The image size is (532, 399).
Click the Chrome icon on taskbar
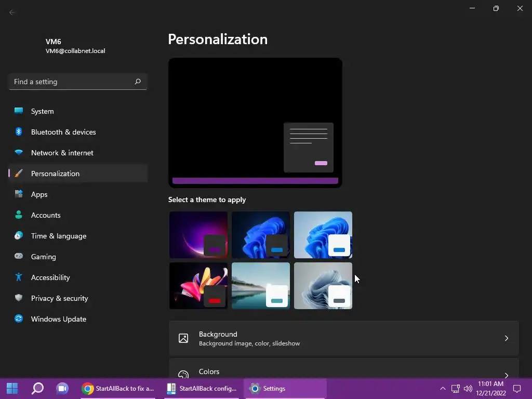(x=87, y=389)
